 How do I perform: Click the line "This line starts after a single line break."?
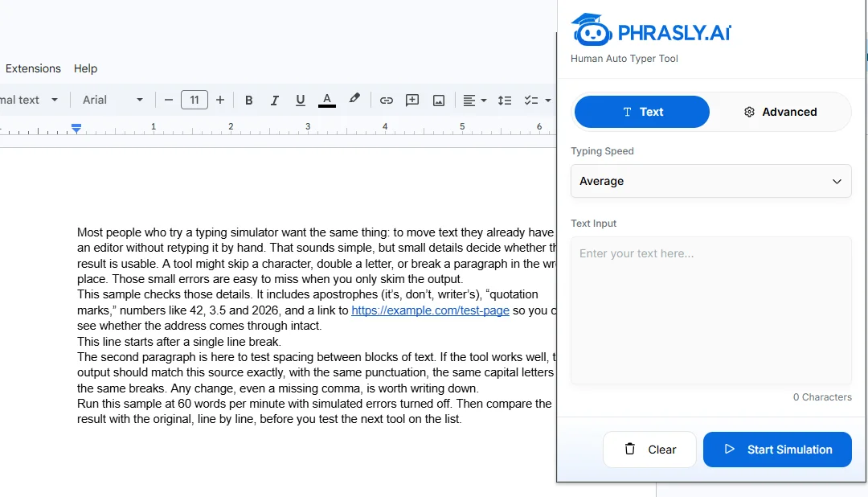pos(178,342)
